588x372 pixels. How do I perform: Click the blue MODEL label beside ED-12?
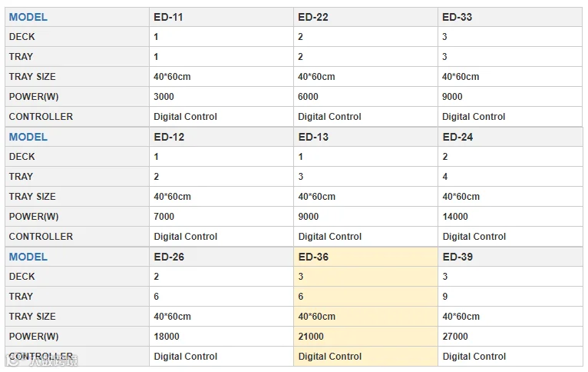(28, 137)
